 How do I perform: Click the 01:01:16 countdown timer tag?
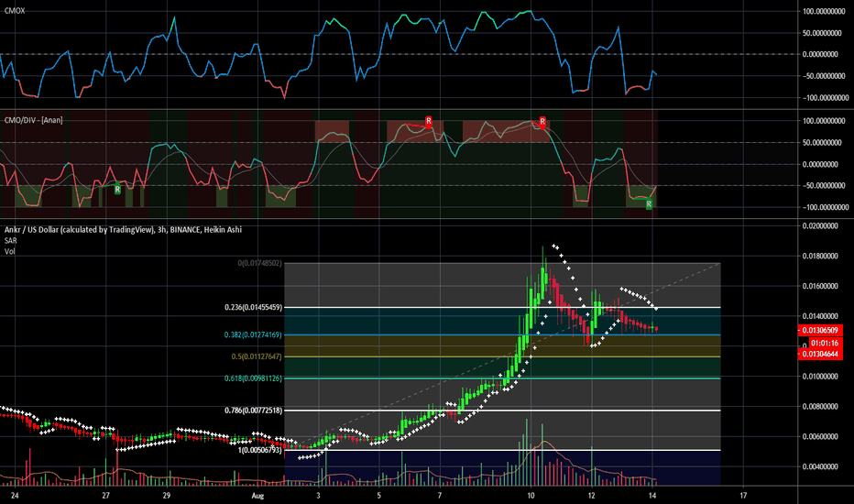(x=824, y=344)
